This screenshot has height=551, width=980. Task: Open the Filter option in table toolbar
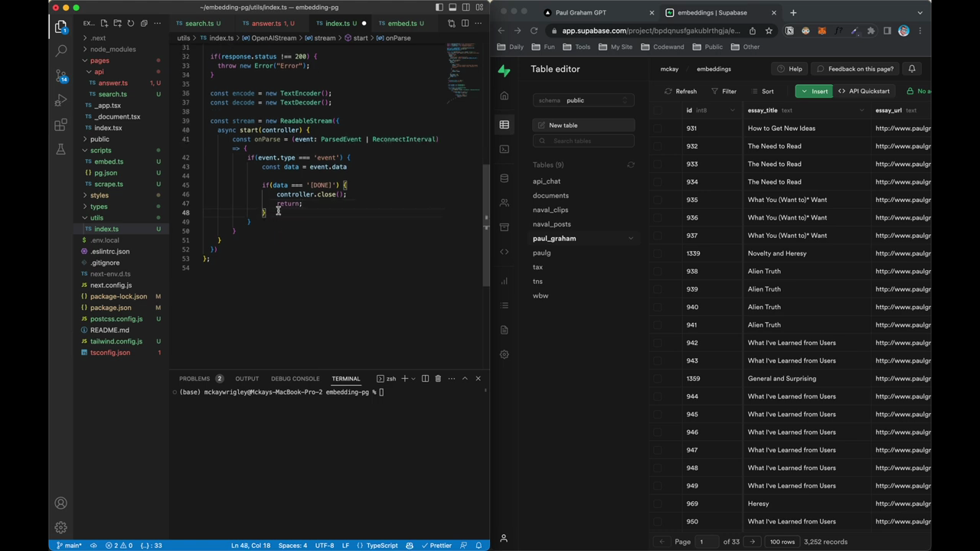724,91
